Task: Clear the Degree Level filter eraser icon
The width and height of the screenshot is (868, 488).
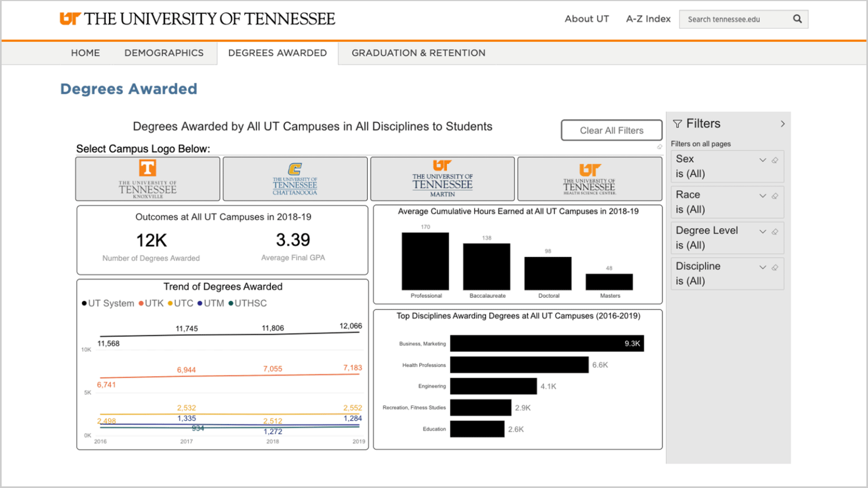Action: coord(775,232)
